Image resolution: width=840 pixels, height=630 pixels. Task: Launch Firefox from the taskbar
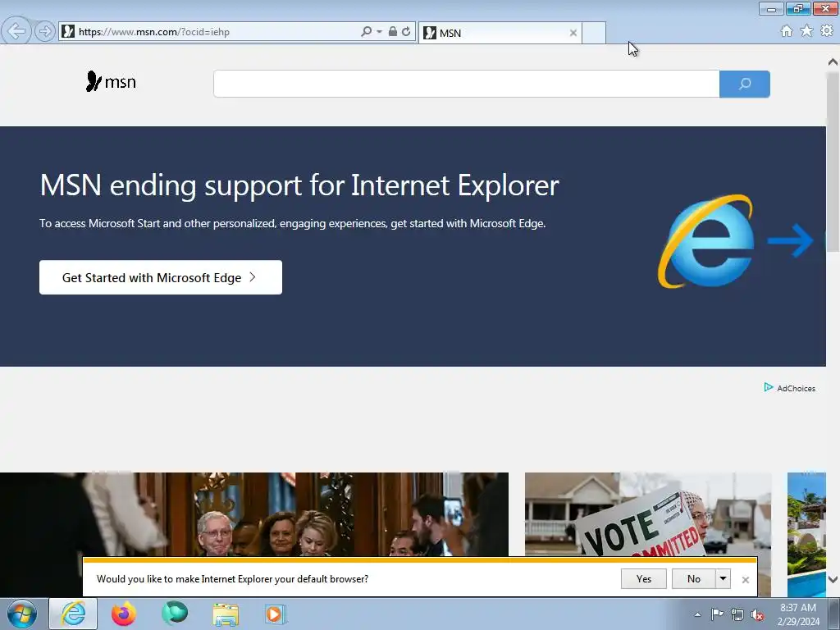[x=124, y=614]
